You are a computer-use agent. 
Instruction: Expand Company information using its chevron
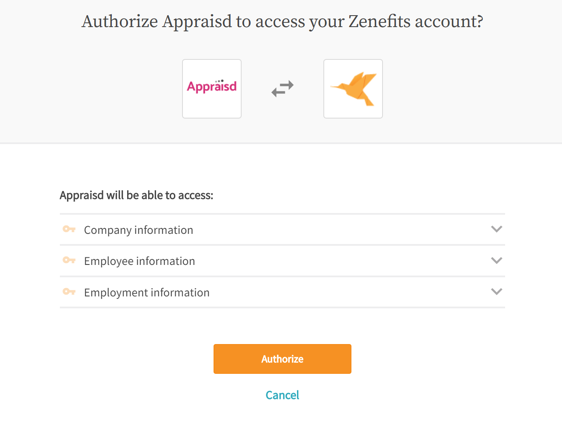click(x=496, y=229)
